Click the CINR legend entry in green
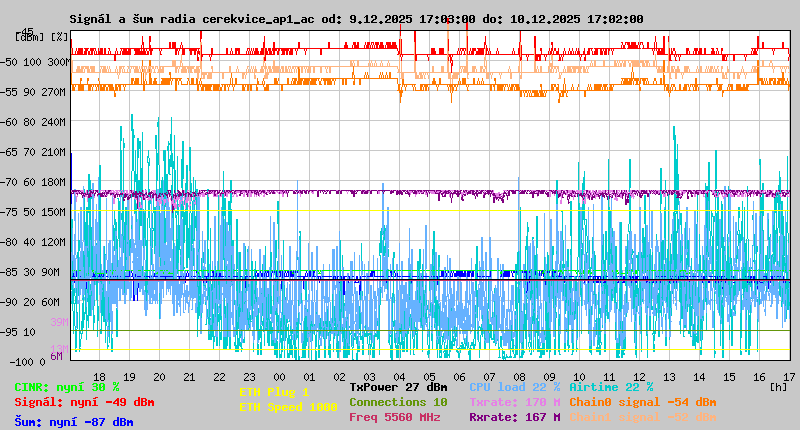 [67, 387]
